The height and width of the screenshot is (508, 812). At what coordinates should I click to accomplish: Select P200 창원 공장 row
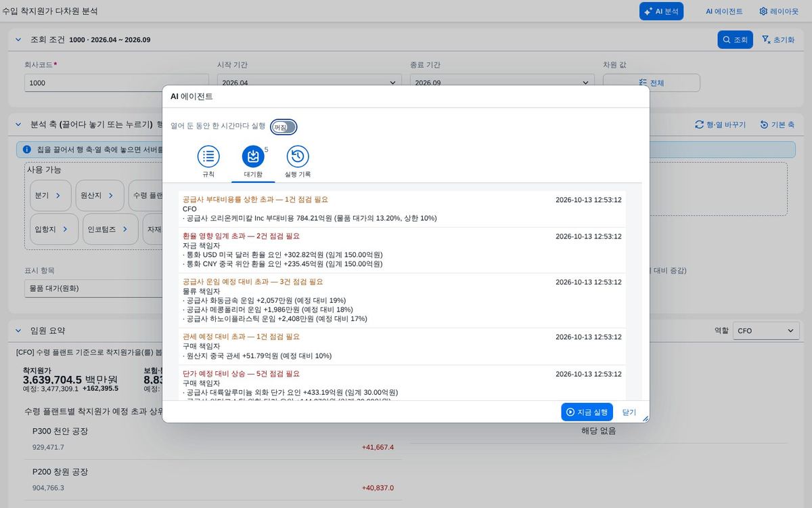click(212, 480)
